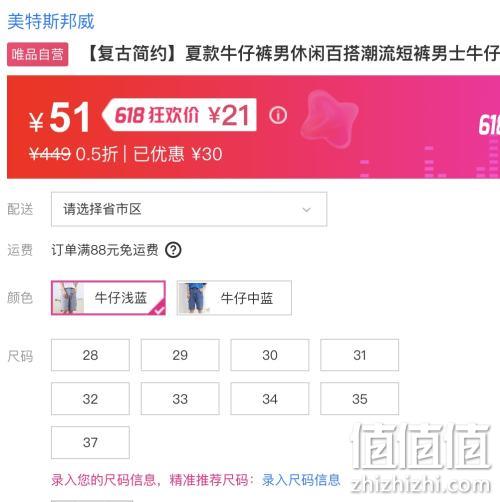
Task: Pick size 31
Action: point(360,355)
